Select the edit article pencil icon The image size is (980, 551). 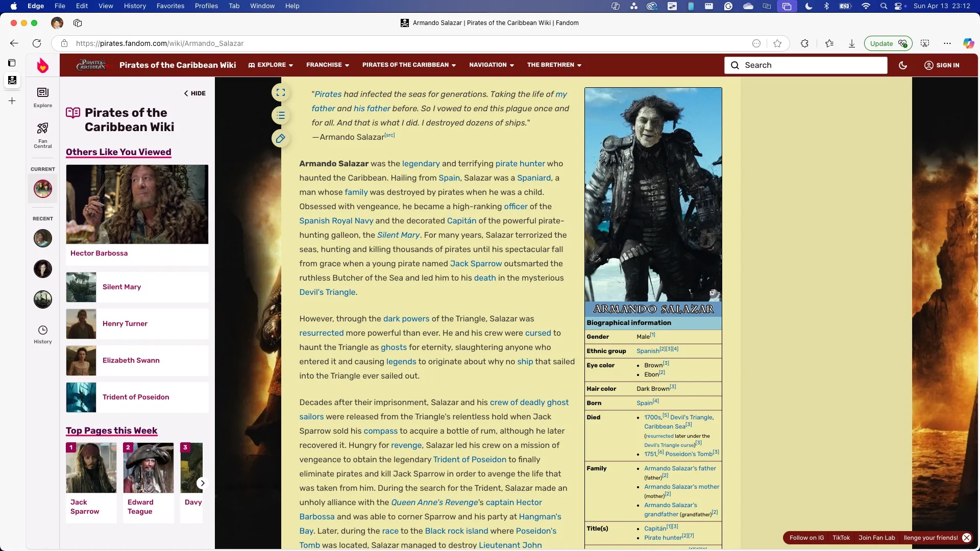[x=281, y=138]
